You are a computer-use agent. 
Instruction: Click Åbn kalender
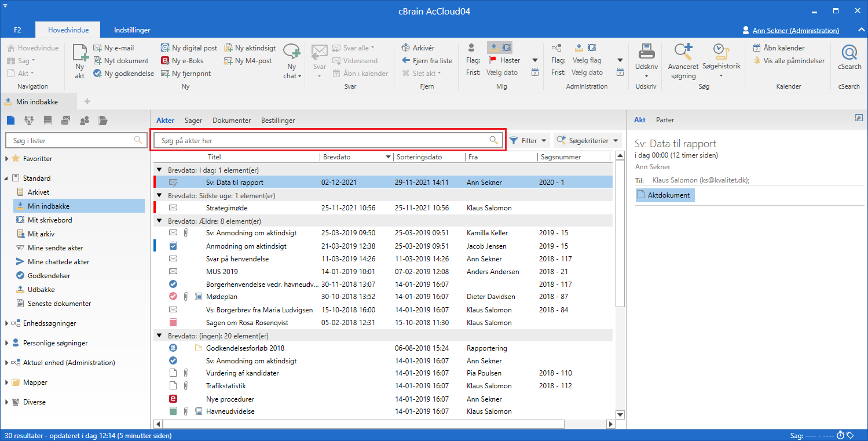pyautogui.click(x=779, y=48)
